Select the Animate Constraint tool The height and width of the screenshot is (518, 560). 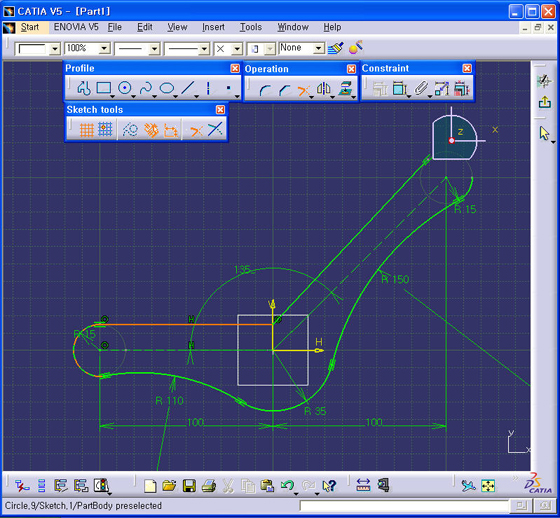[441, 89]
